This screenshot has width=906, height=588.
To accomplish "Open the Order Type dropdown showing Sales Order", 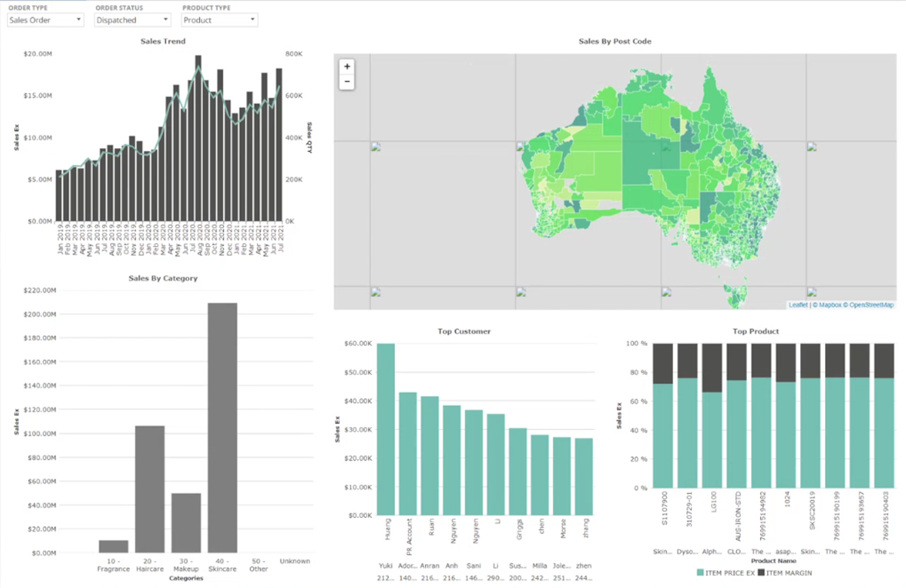I will tap(45, 20).
